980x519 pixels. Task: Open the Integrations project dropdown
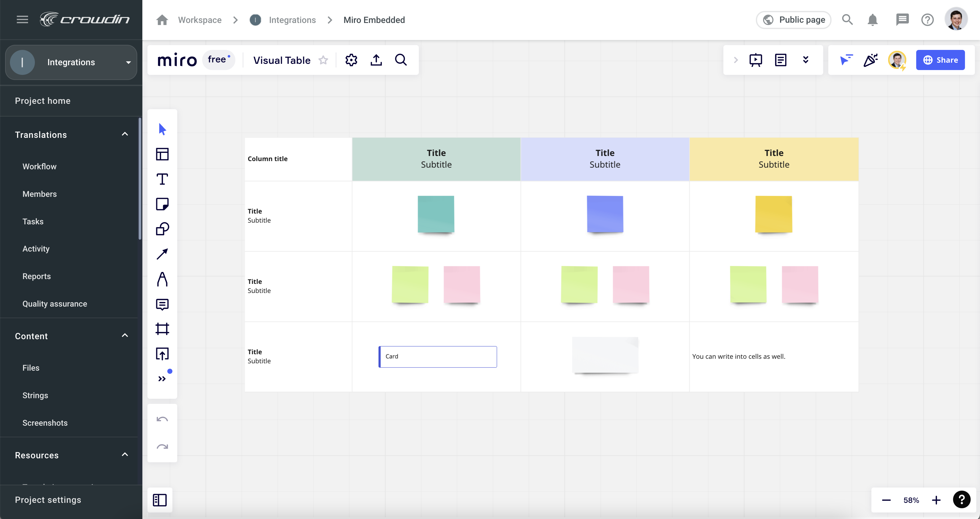pos(71,62)
